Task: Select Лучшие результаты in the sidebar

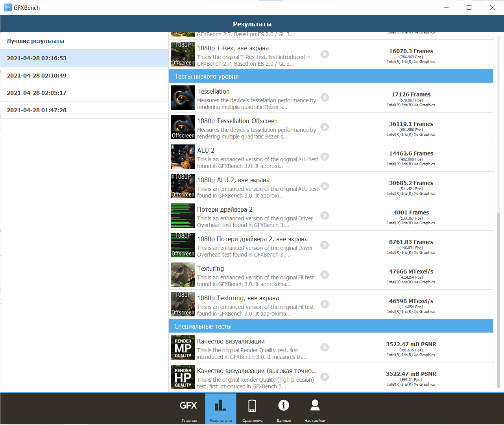Action: (x=84, y=41)
